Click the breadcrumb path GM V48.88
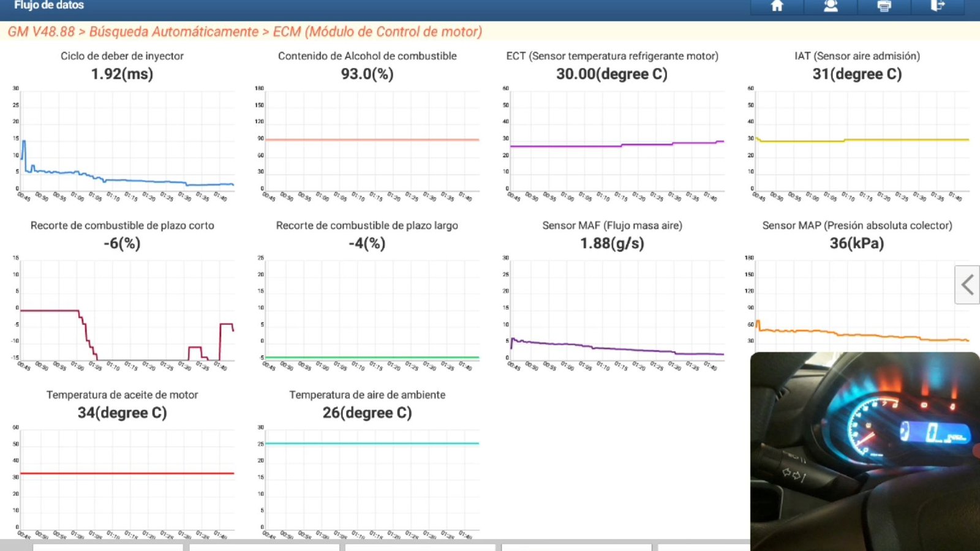Screen dimensions: 980x551 [41, 32]
